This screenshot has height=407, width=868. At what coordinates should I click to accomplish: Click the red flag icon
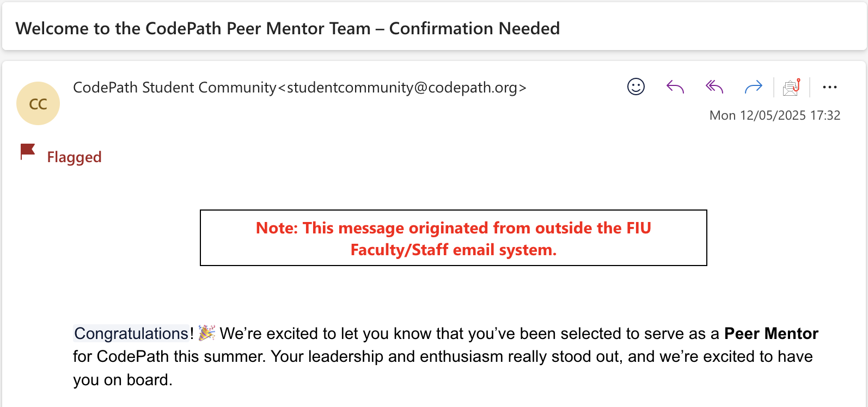click(28, 152)
